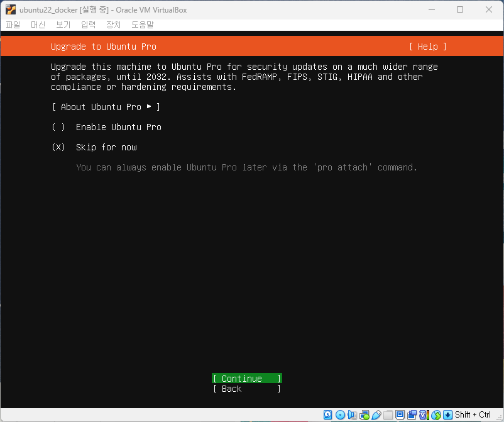This screenshot has height=422, width=504.
Task: Open the 장치 menu
Action: [114, 25]
